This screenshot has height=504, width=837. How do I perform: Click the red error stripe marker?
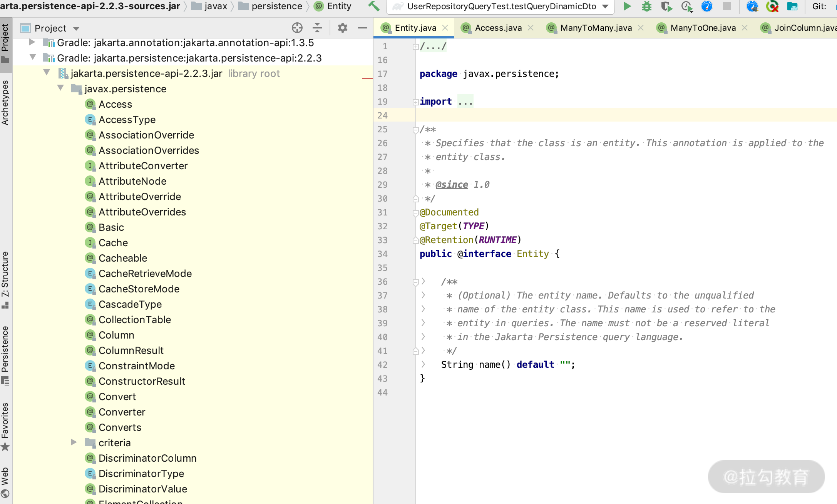367,78
